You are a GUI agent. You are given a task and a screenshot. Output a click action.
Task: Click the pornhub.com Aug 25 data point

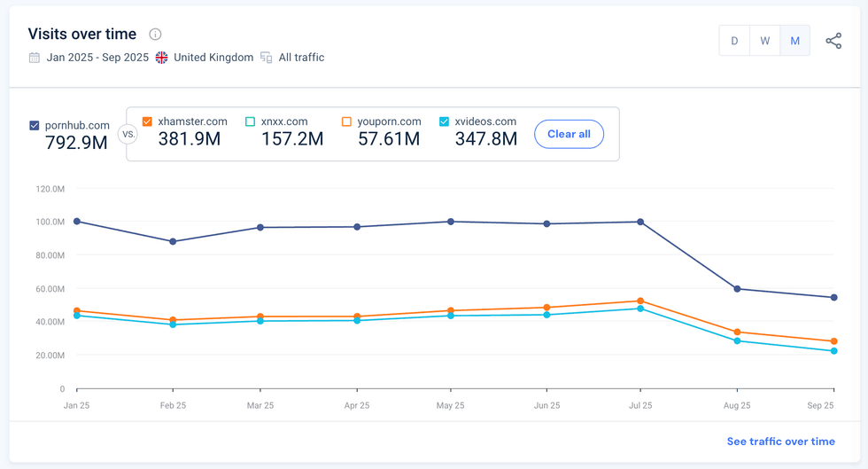pos(737,289)
